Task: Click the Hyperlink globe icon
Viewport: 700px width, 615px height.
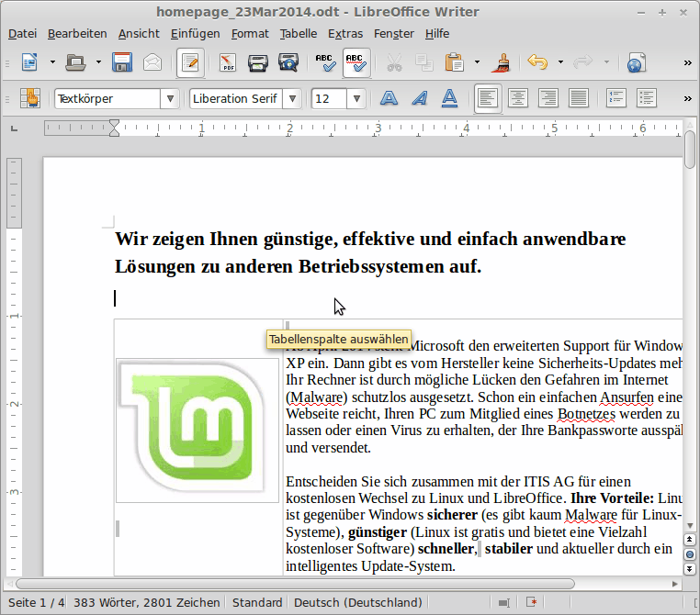Action: coord(637,62)
